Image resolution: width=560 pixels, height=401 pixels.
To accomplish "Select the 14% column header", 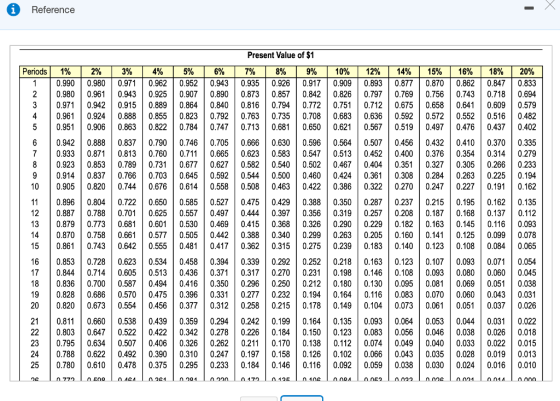I will [404, 71].
